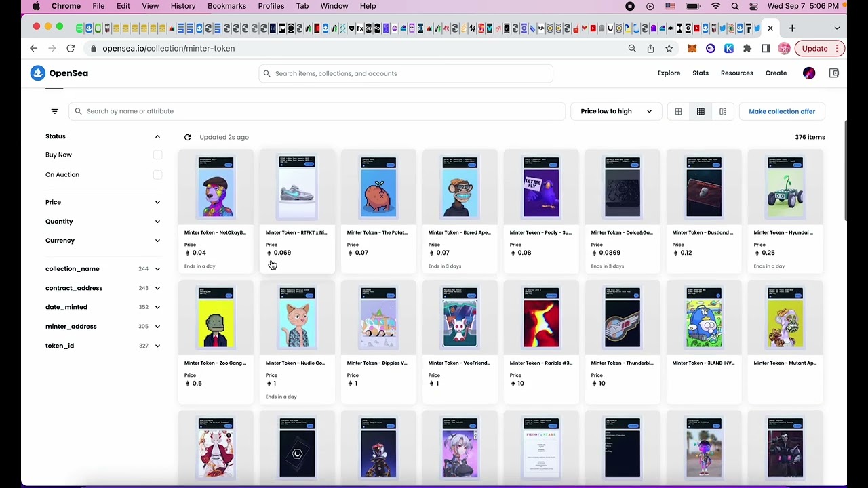The width and height of the screenshot is (868, 488).
Task: Collapse the Status filter section
Action: coord(157,136)
